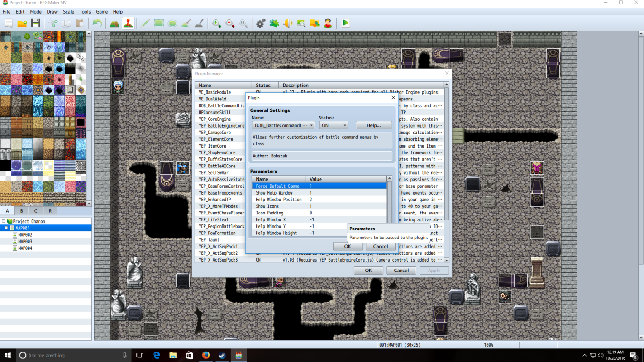
Task: Open Steam from the taskbar
Action: pos(222,355)
